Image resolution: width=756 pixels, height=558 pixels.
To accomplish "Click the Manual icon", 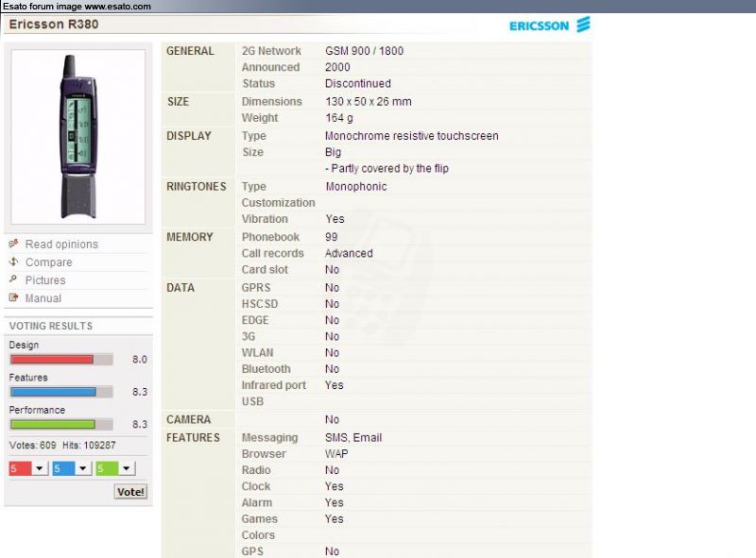I will click(13, 297).
